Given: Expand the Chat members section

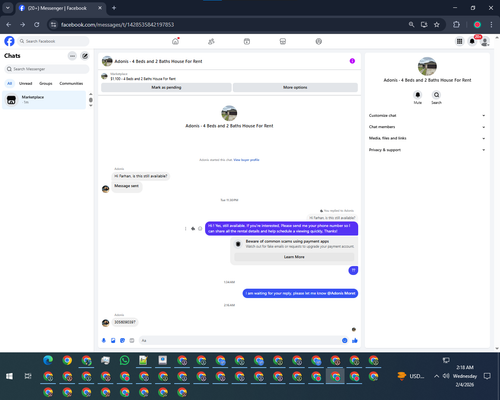Looking at the screenshot, I should click(x=427, y=127).
